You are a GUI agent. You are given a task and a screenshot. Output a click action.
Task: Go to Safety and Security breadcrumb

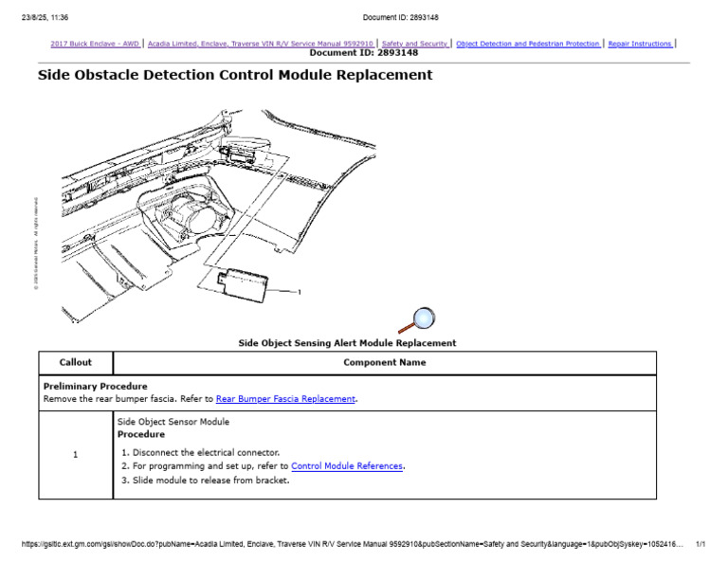(415, 44)
